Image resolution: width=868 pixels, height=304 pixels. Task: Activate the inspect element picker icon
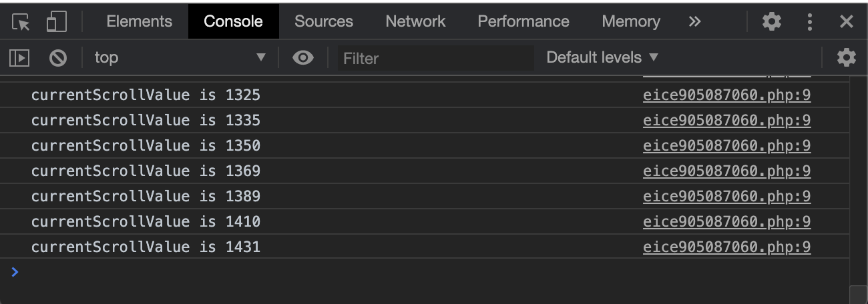[x=21, y=22]
